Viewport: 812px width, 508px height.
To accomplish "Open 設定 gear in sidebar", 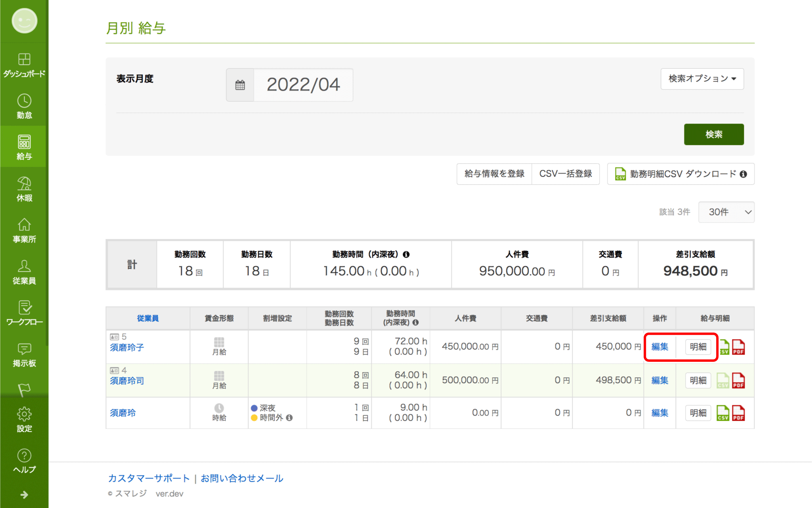I will pos(24,419).
